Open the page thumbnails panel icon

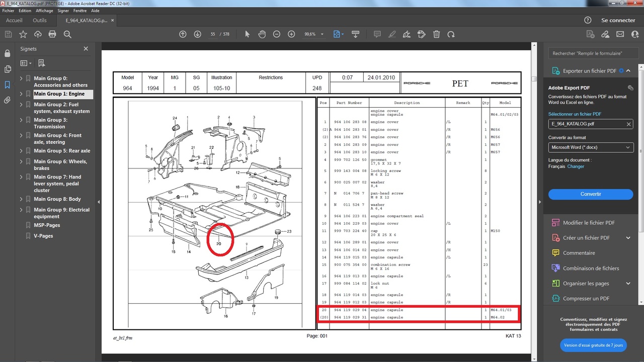[7, 69]
